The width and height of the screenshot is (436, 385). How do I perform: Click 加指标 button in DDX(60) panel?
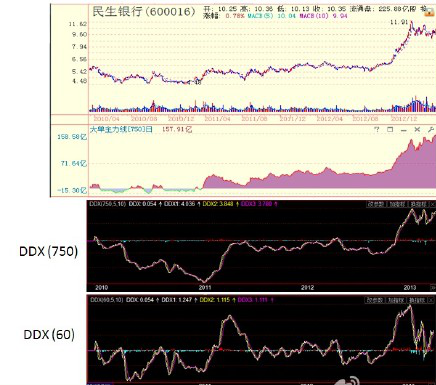coord(396,300)
